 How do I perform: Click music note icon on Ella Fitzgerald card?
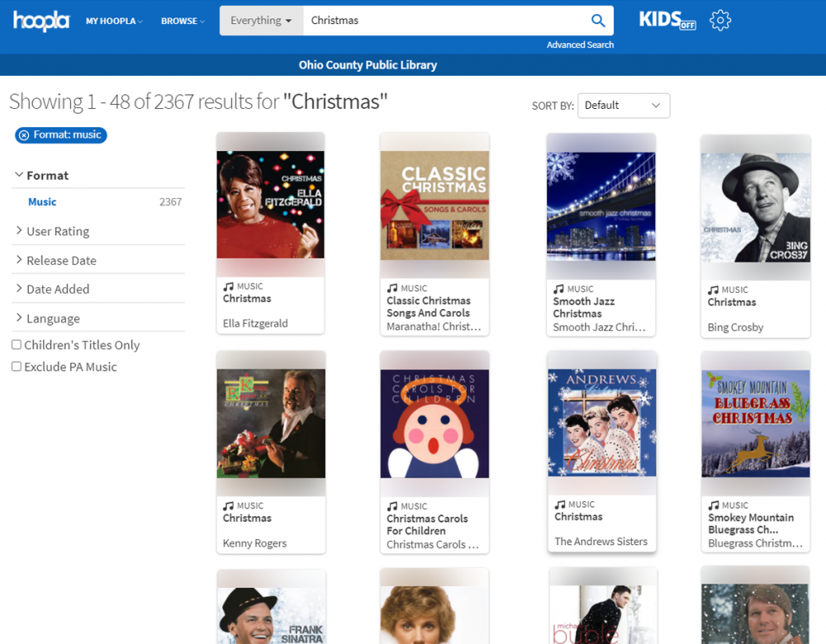[x=228, y=286]
